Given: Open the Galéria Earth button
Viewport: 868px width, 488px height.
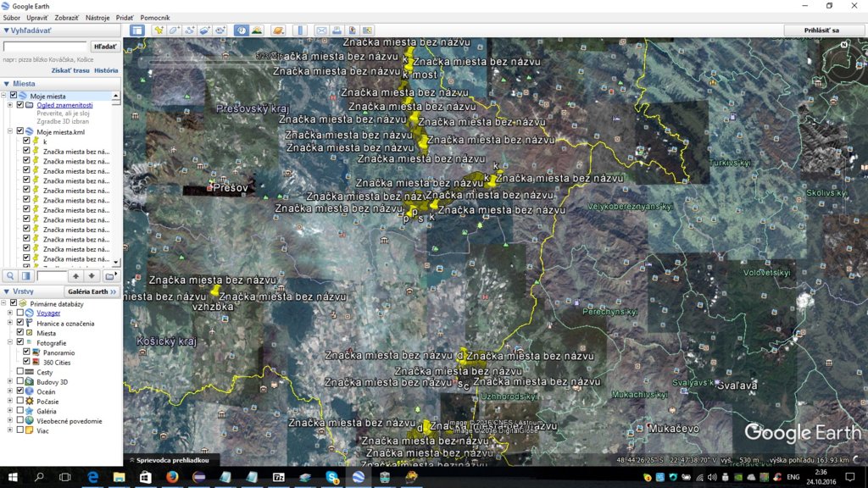Looking at the screenshot, I should [x=92, y=291].
